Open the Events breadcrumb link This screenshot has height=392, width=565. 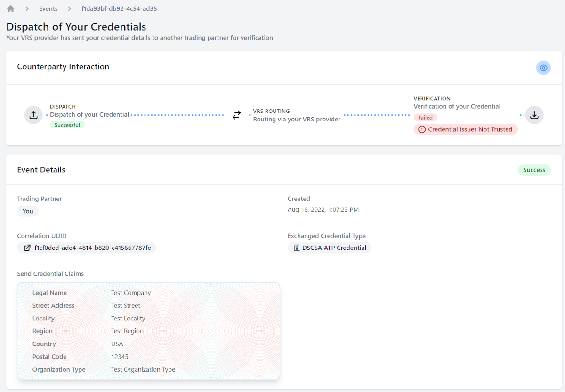[48, 8]
